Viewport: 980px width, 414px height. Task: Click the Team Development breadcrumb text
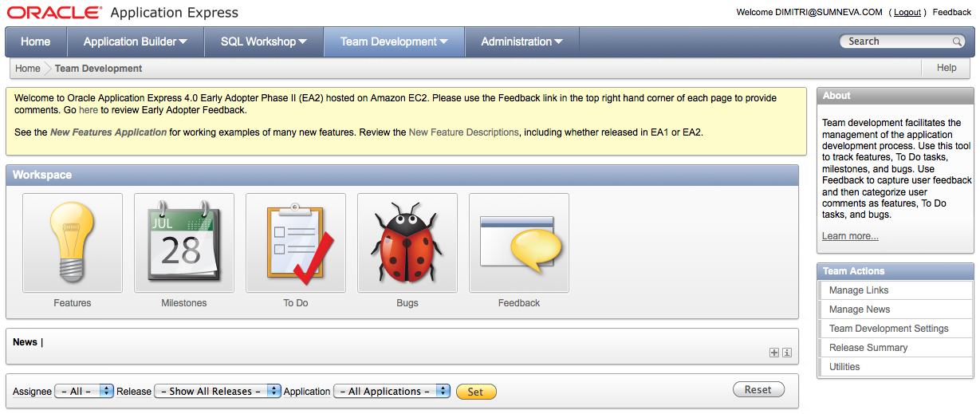coord(99,69)
